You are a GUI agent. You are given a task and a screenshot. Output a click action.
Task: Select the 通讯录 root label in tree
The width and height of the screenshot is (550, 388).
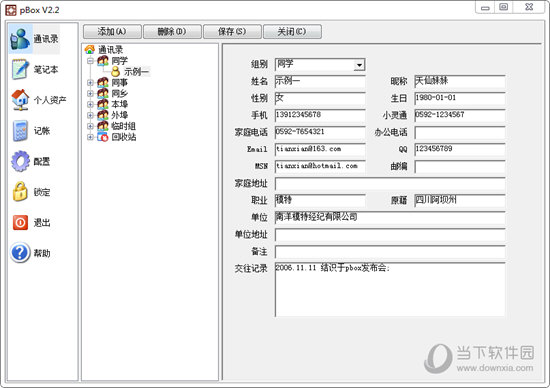pos(110,49)
